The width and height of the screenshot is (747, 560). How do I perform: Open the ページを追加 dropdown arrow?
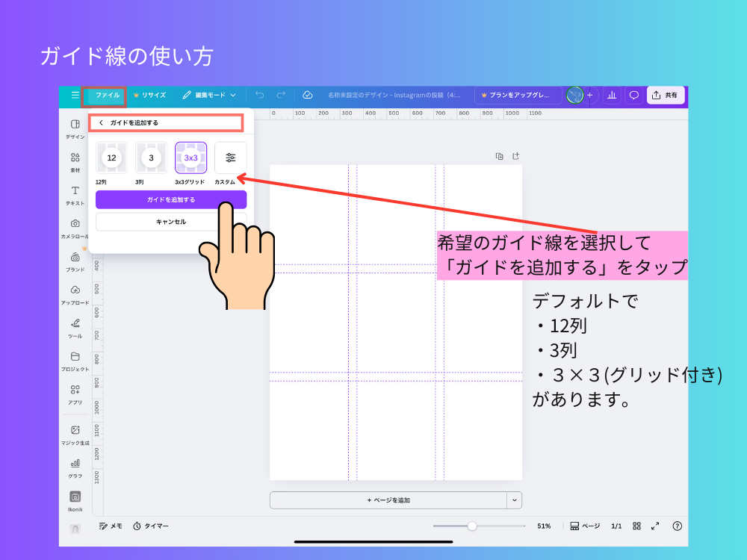tap(514, 500)
